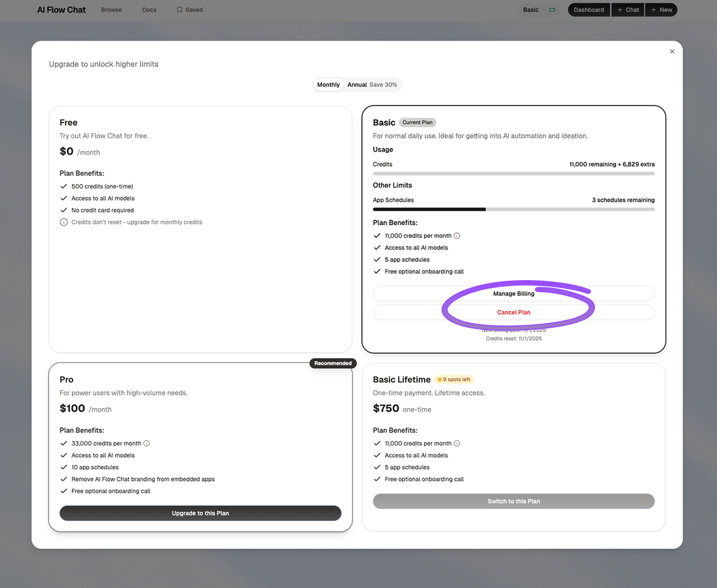
Task: Switch to Annual Save 30% billing
Action: tap(372, 85)
